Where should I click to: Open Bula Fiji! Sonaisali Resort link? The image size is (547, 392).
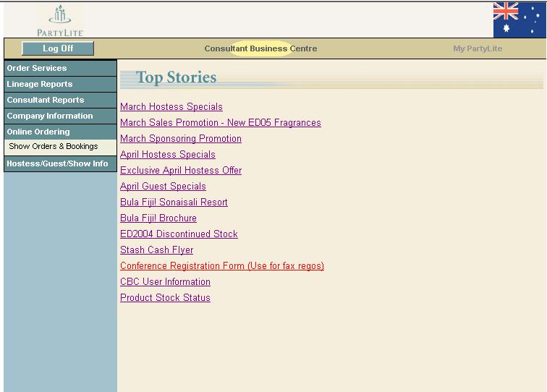(x=174, y=203)
